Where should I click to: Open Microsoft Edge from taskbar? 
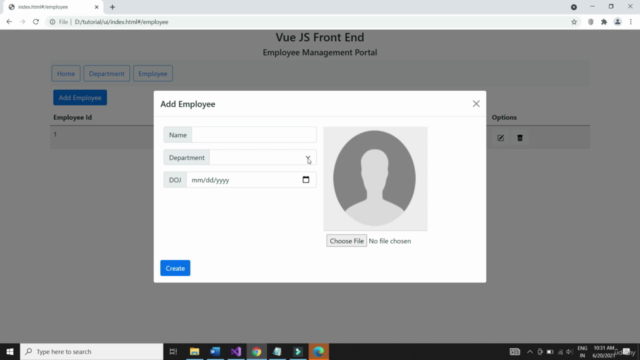pos(319,351)
